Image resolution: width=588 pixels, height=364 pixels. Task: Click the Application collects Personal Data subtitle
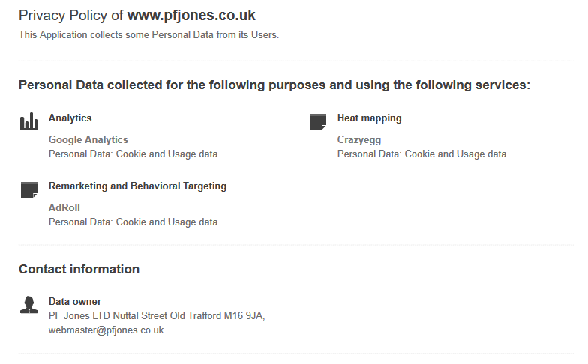pyautogui.click(x=148, y=34)
